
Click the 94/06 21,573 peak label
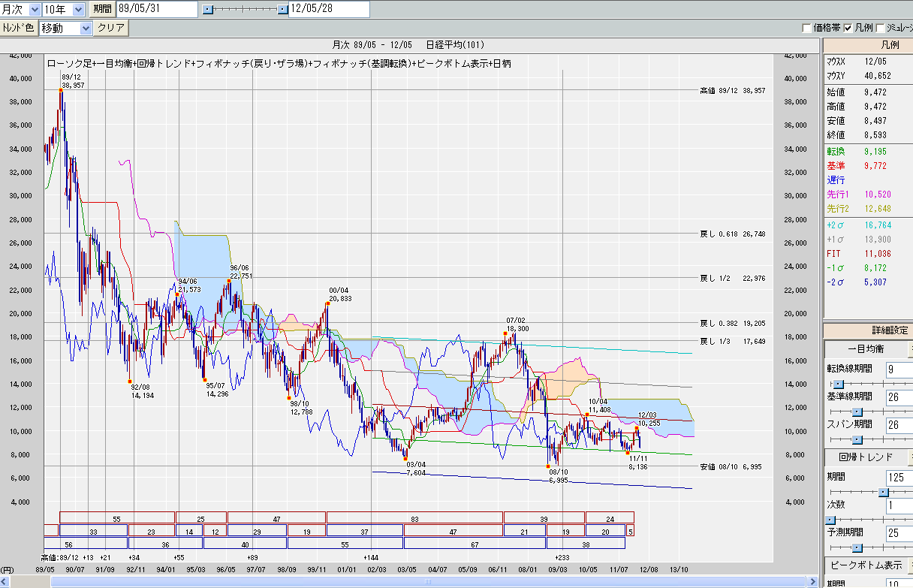[188, 285]
